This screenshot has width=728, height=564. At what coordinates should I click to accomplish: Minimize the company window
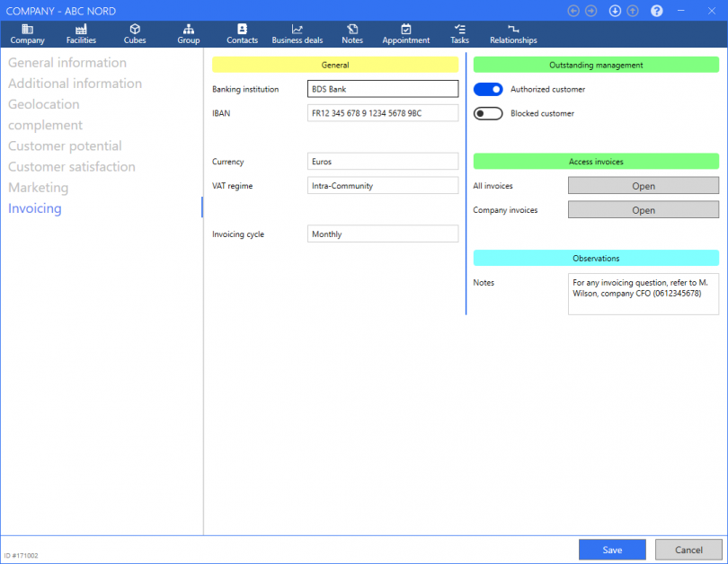pyautogui.click(x=680, y=11)
